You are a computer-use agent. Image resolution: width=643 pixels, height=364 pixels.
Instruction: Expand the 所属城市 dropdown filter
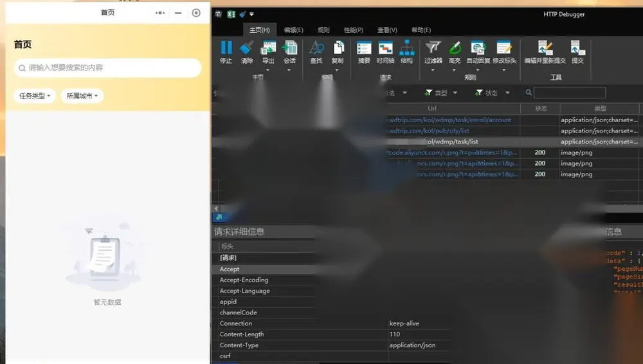point(82,96)
